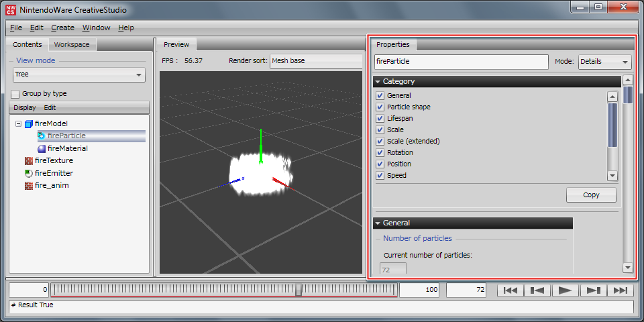Select the Properties tab

[x=392, y=44]
